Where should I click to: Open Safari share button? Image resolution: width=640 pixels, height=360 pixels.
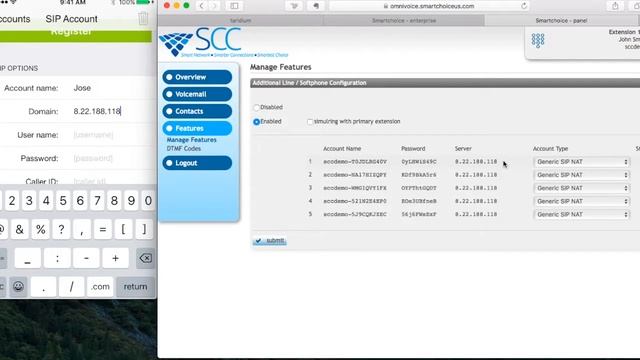pyautogui.click(x=615, y=6)
